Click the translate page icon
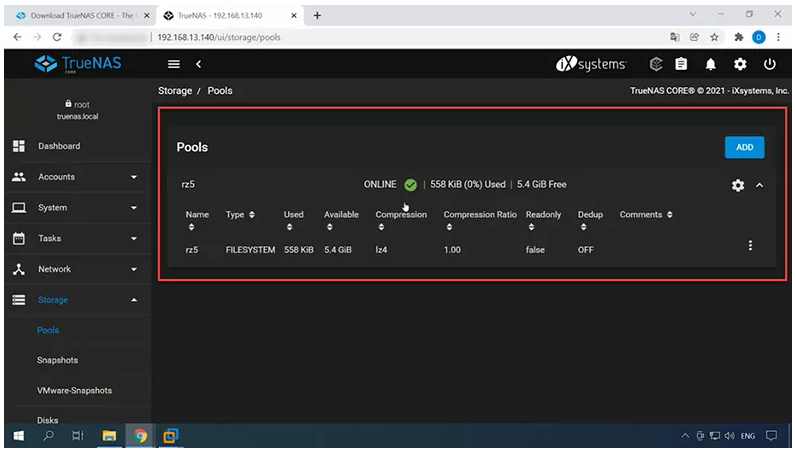 [675, 37]
